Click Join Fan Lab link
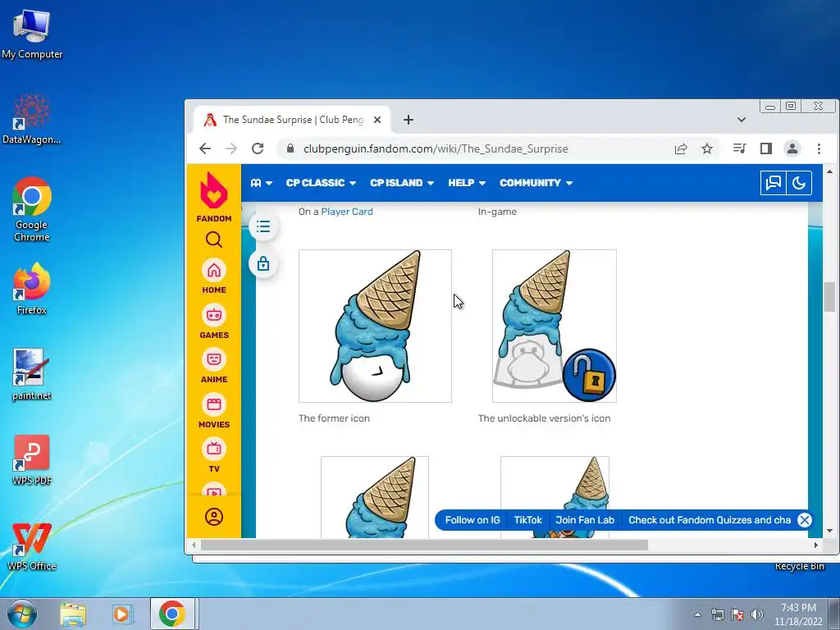The image size is (840, 630). coord(585,520)
